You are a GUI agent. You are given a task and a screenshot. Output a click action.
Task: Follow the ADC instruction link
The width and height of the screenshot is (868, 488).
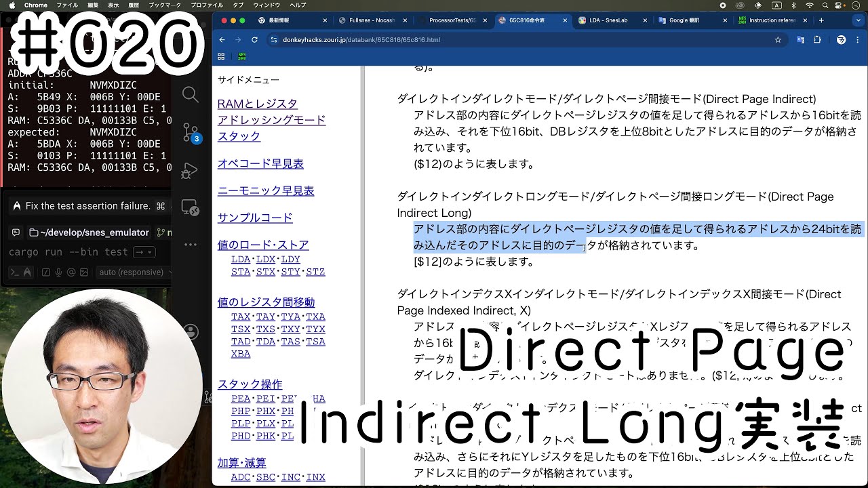tap(241, 477)
